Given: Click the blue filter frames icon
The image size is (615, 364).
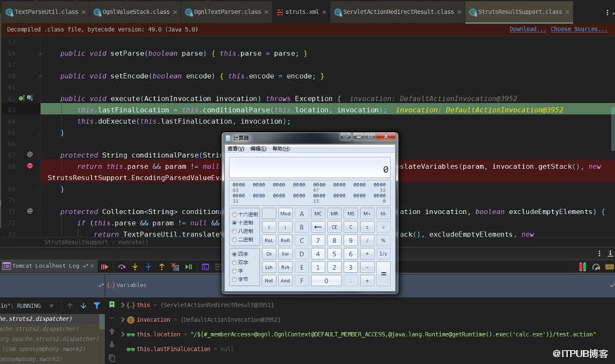Looking at the screenshot, I should [x=97, y=305].
